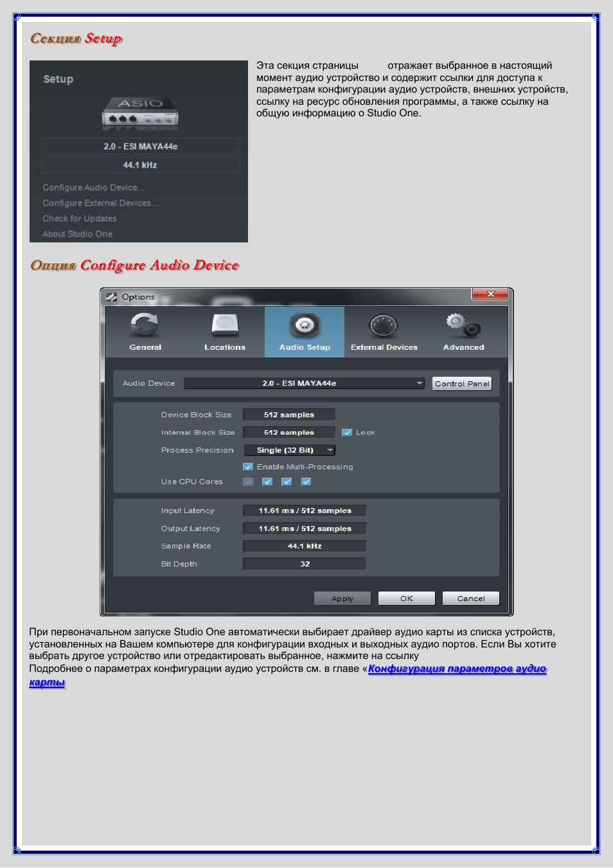Open the External Devices knob icon
The image size is (613, 868).
(x=384, y=325)
